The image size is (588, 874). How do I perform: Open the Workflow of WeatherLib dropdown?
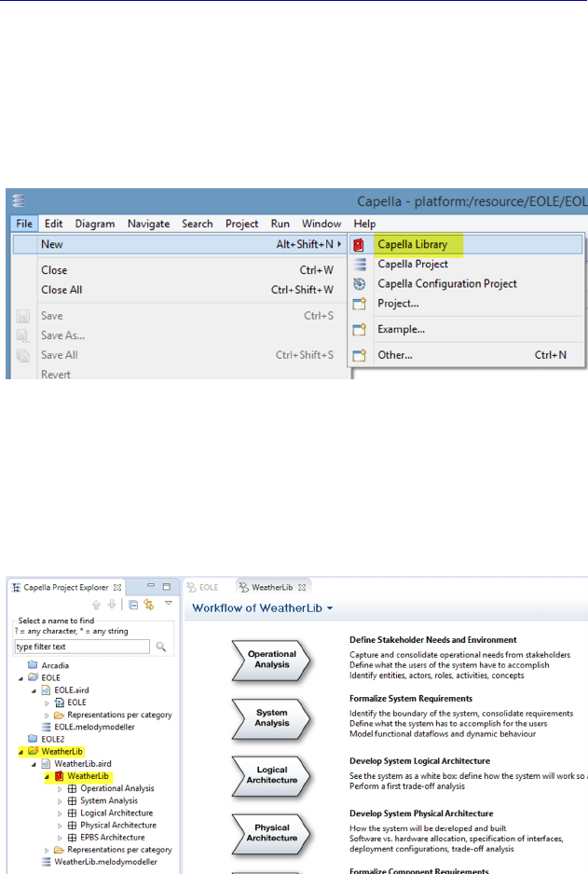[x=330, y=608]
